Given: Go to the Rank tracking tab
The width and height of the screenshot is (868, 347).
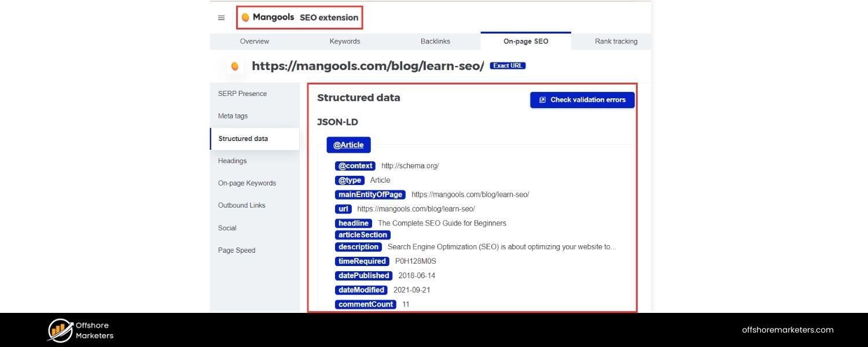Looking at the screenshot, I should [x=616, y=42].
